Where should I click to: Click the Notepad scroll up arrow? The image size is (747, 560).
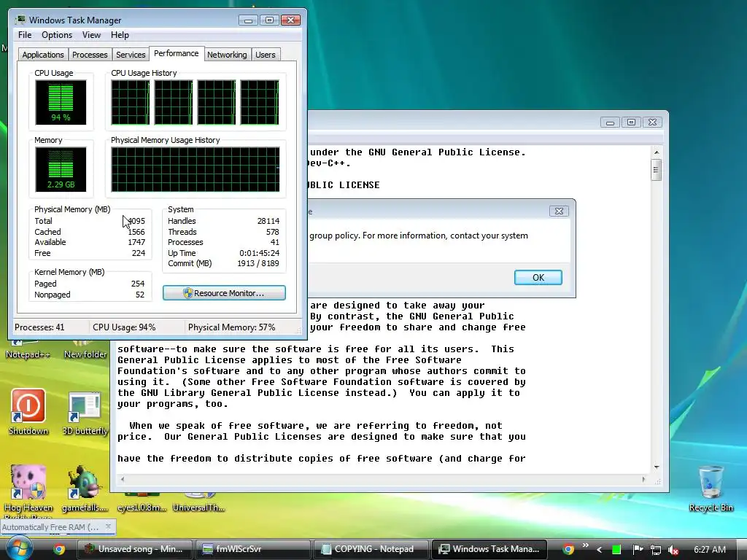click(657, 152)
